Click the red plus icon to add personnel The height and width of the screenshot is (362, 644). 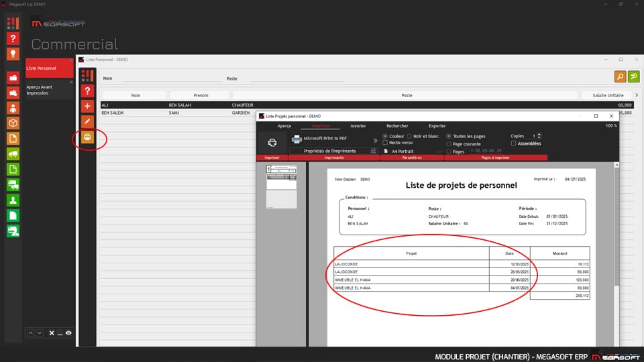pyautogui.click(x=87, y=106)
